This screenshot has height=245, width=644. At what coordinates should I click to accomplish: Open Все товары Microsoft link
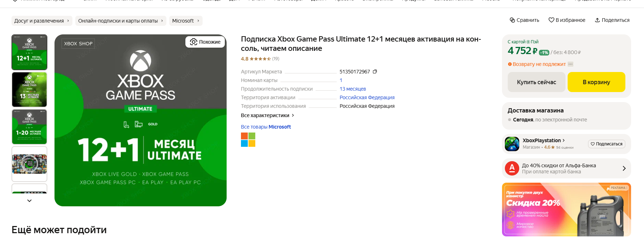(x=266, y=127)
